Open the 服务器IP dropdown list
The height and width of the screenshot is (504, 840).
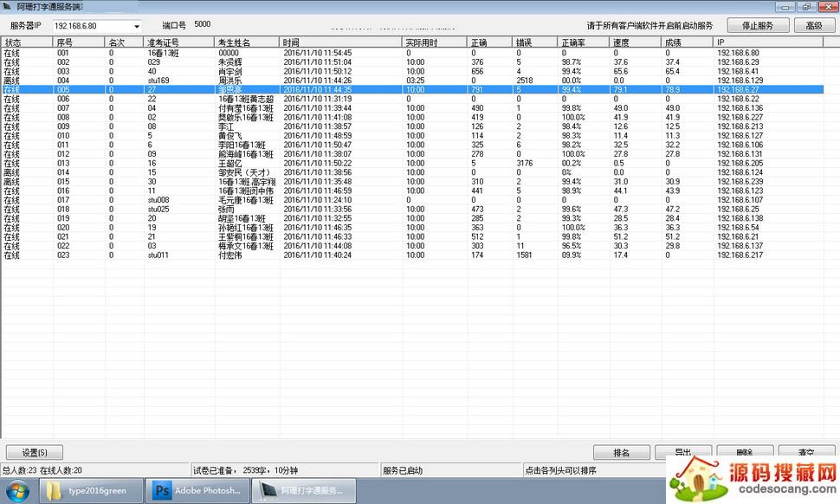tap(136, 26)
